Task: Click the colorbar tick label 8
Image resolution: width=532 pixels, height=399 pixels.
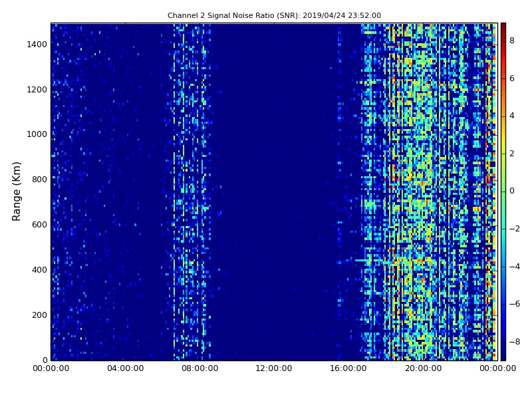Action: 512,41
